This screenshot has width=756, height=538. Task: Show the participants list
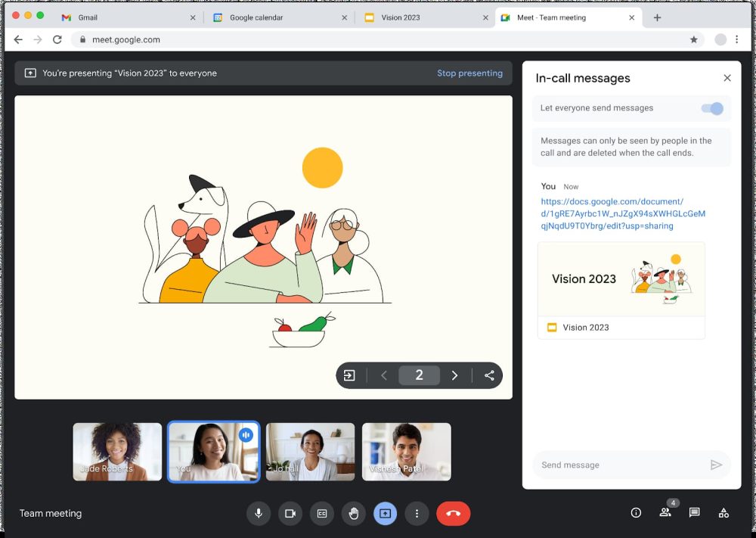click(665, 512)
